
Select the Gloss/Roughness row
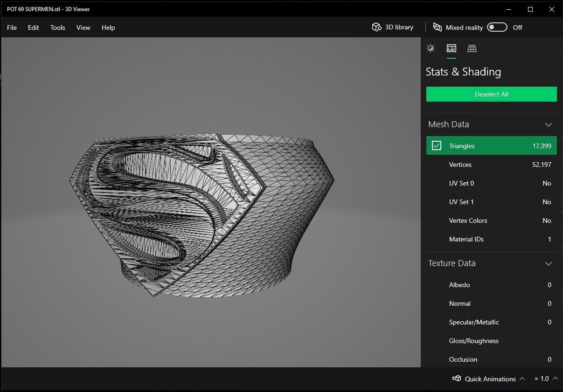click(491, 341)
